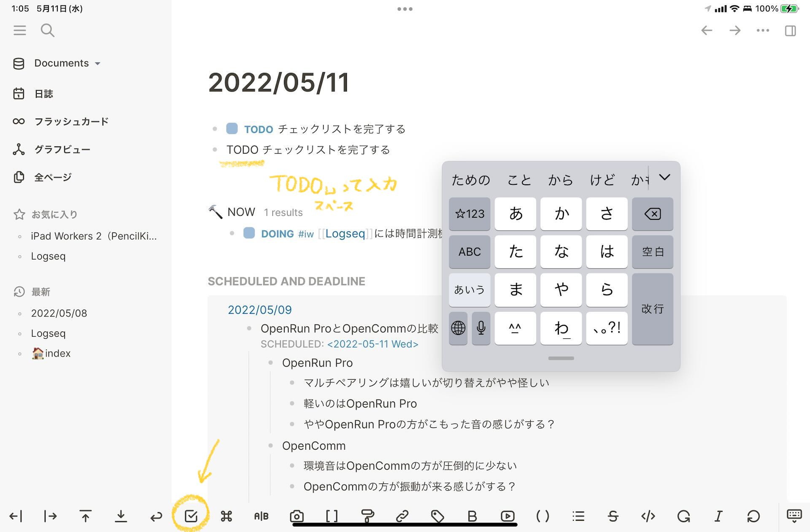Insert link with the chain icon
The width and height of the screenshot is (810, 532).
[402, 516]
